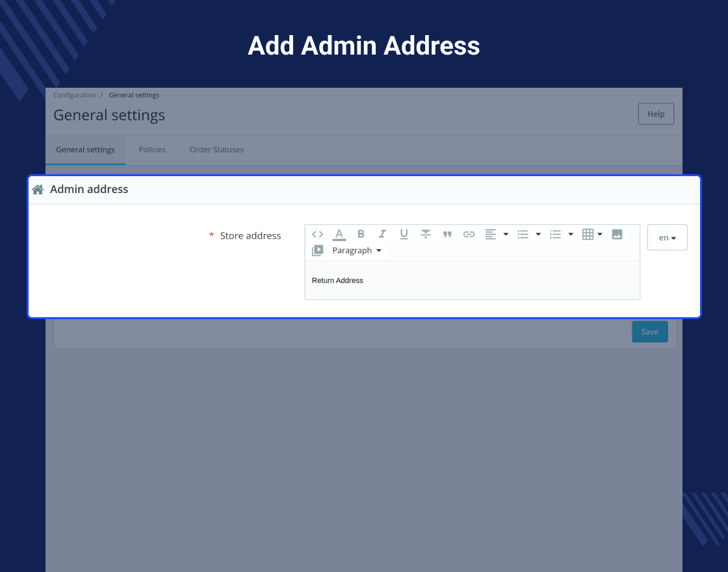Open the source code view icon
Image resolution: width=728 pixels, height=572 pixels.
pos(318,235)
